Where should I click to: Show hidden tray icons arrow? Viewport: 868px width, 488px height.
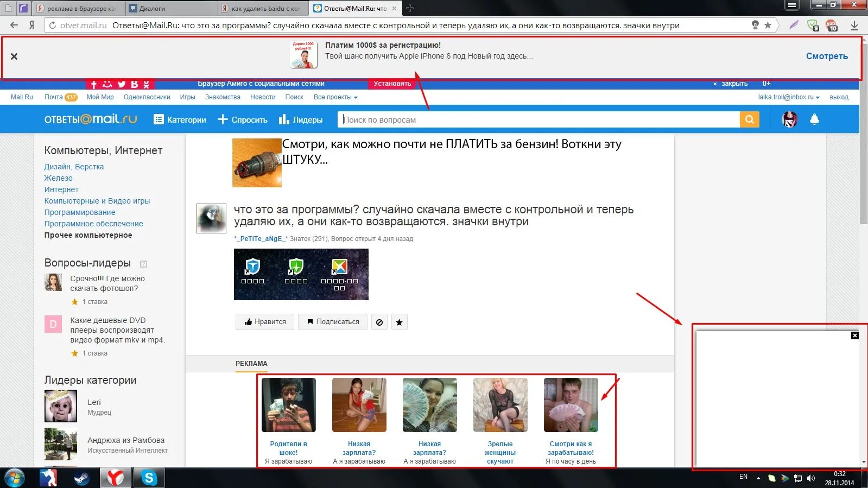tap(758, 478)
